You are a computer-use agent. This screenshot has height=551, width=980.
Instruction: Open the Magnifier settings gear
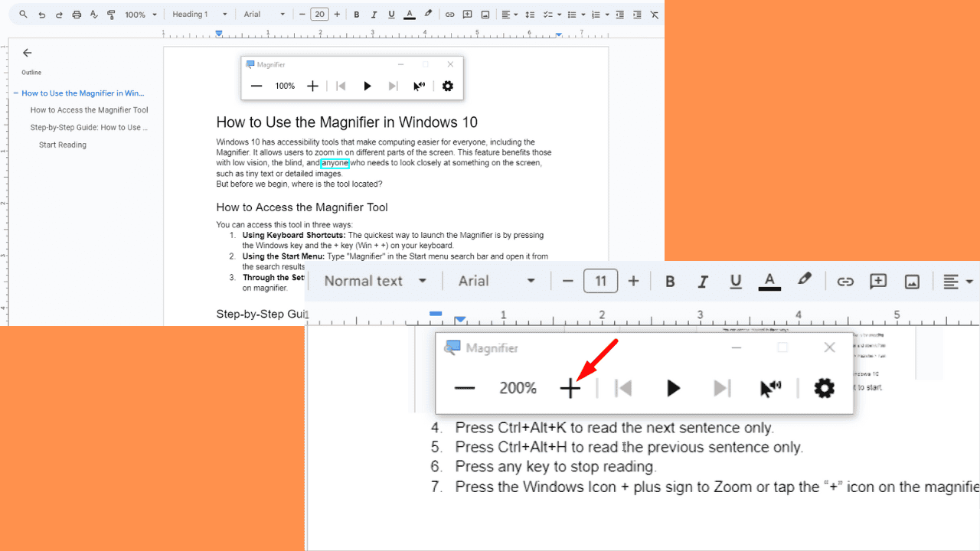tap(823, 388)
